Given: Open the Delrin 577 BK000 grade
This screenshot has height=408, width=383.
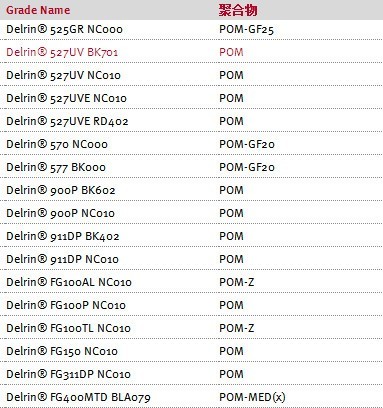Looking at the screenshot, I should (x=56, y=167).
